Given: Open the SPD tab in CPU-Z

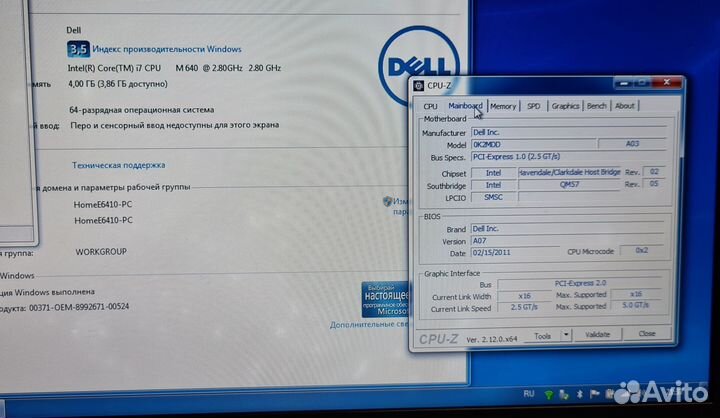Looking at the screenshot, I should tap(533, 106).
